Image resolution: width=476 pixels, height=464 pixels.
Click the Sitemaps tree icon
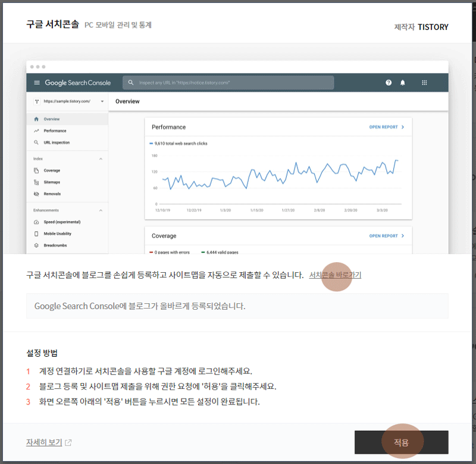tap(36, 182)
